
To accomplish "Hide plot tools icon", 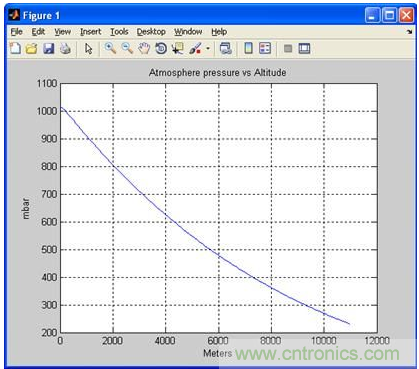I will point(288,49).
